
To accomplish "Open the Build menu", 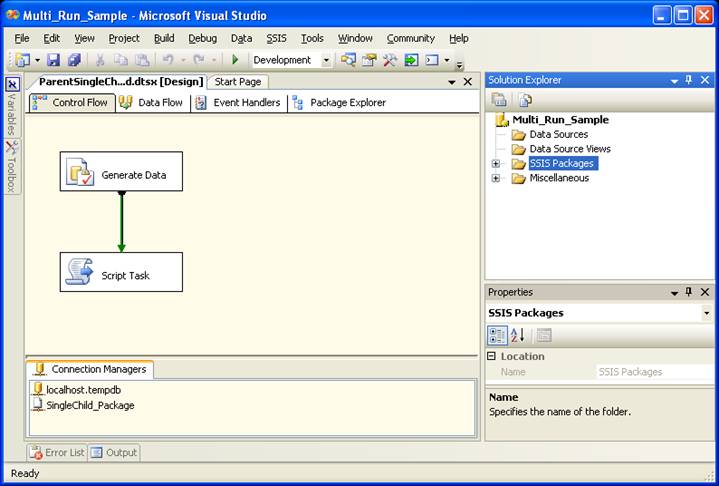I will tap(164, 39).
